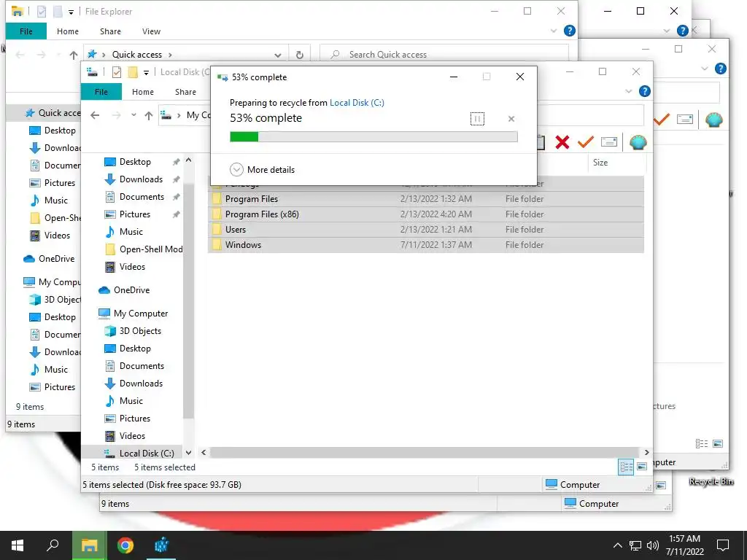Expand More details in progress dialog

pyautogui.click(x=263, y=169)
